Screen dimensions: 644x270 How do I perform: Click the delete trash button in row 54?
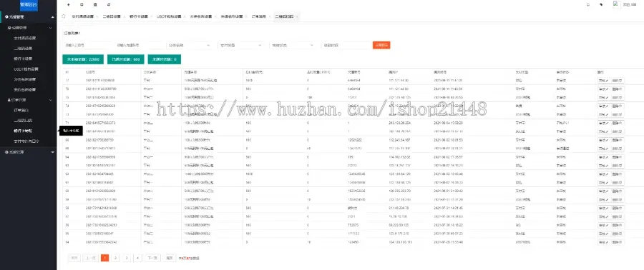coord(618,241)
